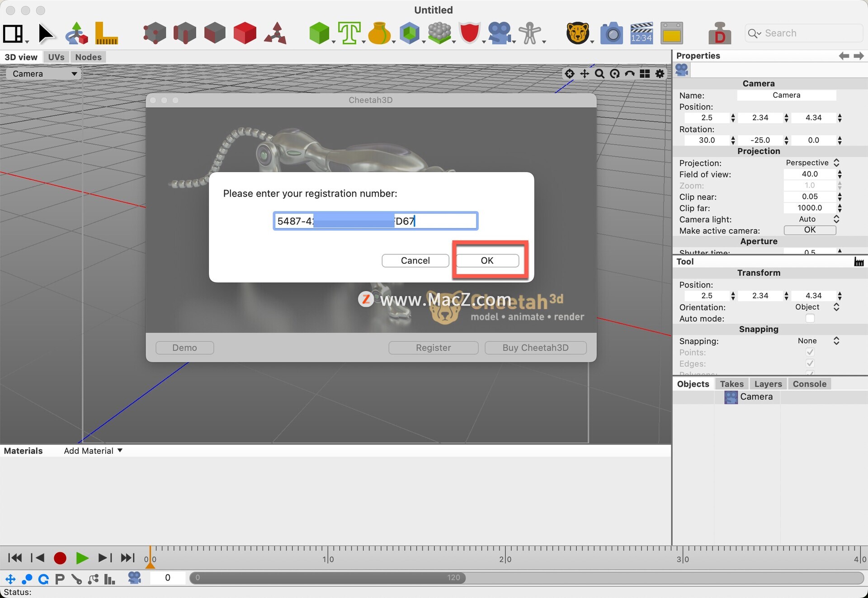
Task: Toggle the Auto mode checkbox
Action: pos(810,319)
